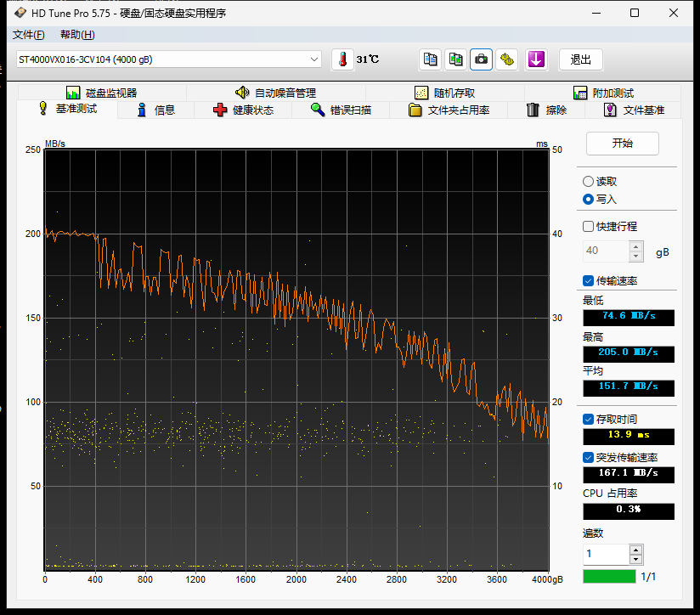The height and width of the screenshot is (615, 700).
Task: Click the purple down-arrow icon
Action: [x=536, y=59]
